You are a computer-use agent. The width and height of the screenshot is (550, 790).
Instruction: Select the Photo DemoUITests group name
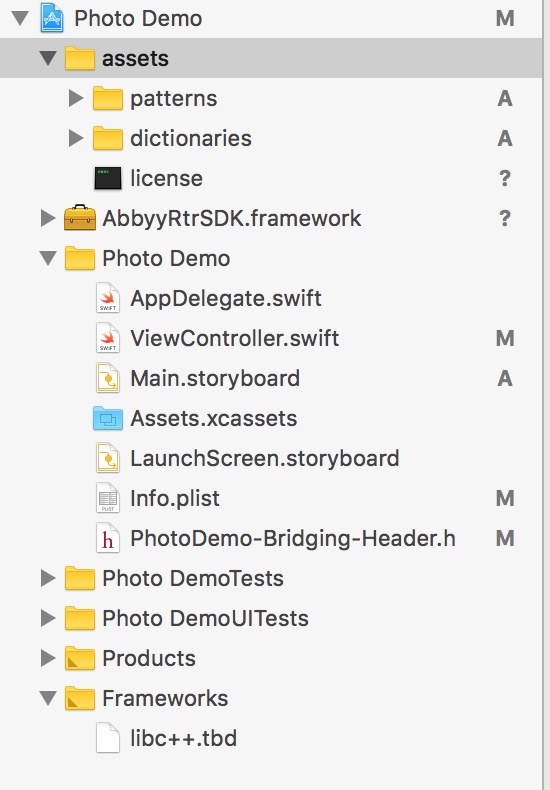(205, 618)
